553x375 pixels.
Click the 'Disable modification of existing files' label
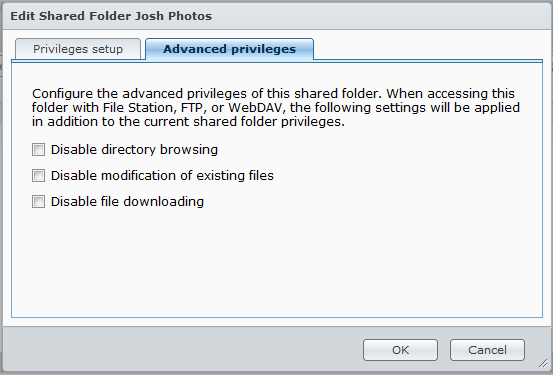tap(162, 176)
